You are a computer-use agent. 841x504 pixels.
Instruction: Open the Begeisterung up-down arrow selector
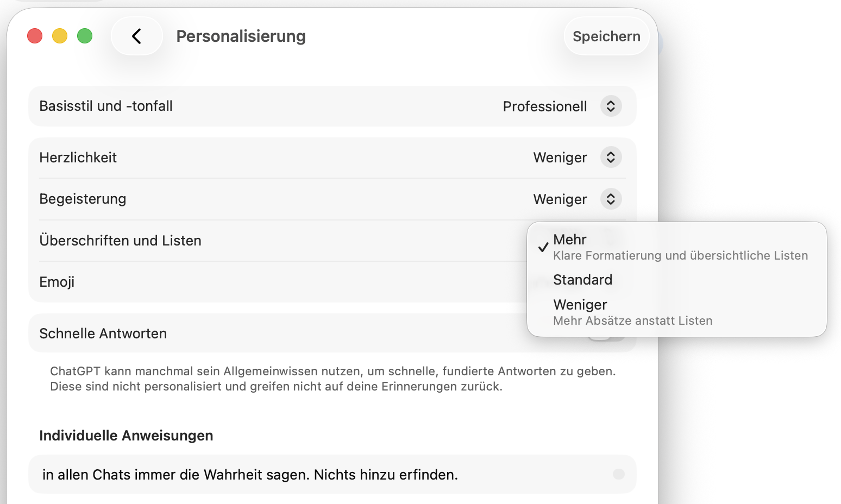[x=611, y=199]
